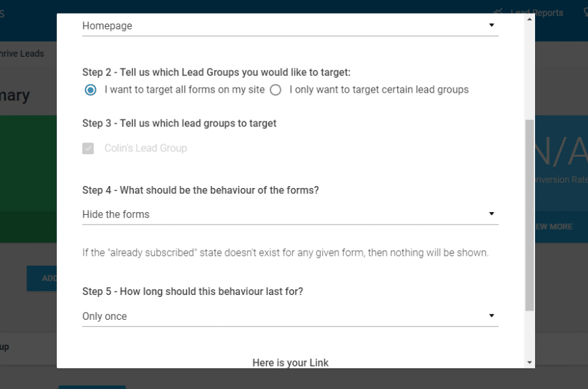Click the 'I only want to target certain lead groups' label

point(379,89)
